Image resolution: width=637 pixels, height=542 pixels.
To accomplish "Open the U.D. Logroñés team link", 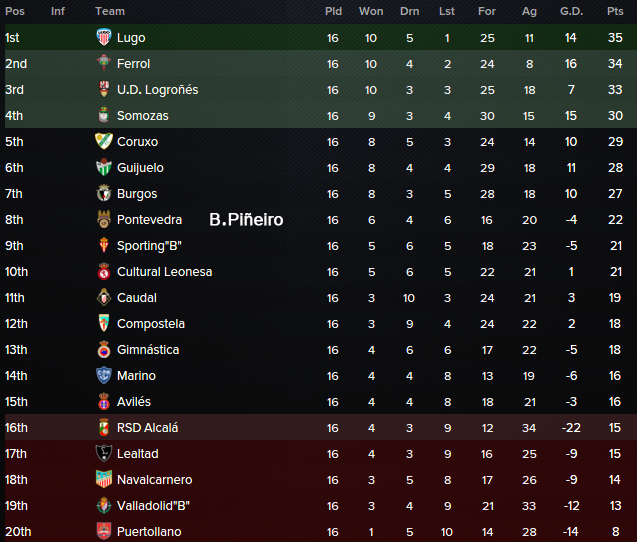I will tap(158, 90).
